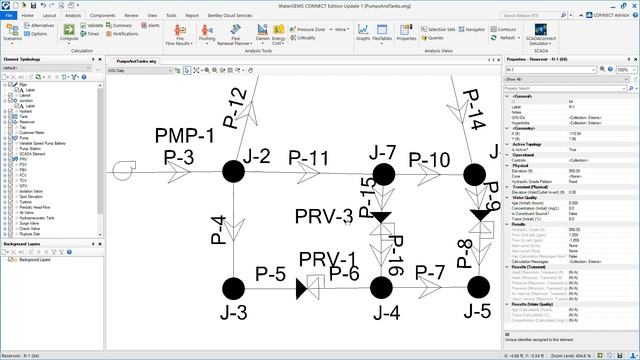Click the Selection Sets button
Viewport: 640px width, 360px height.
438,29
